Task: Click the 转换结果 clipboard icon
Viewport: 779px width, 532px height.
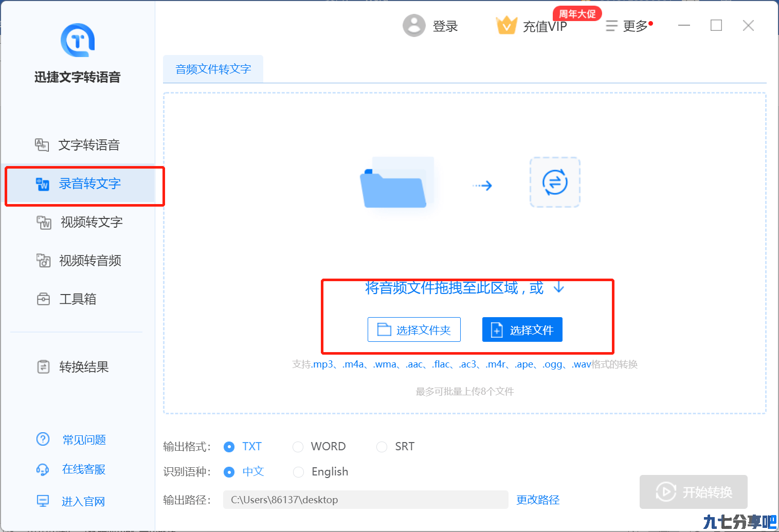Action: [43, 367]
